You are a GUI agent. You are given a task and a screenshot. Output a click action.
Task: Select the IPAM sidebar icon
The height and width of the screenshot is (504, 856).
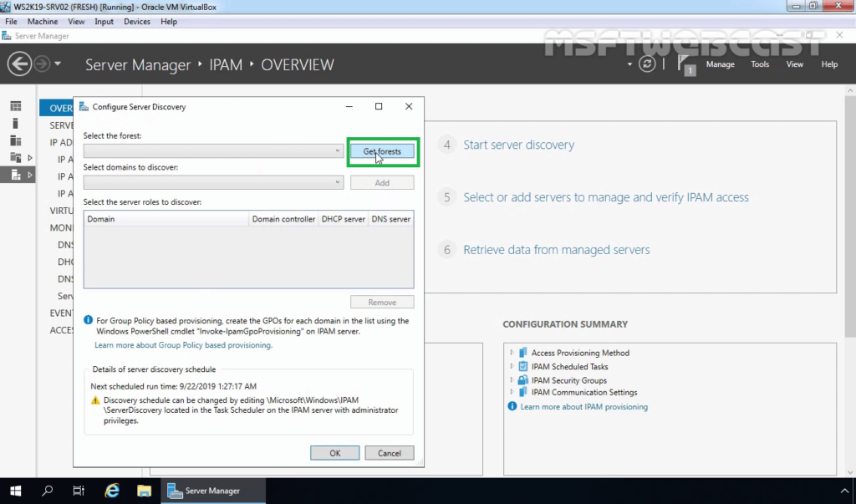16,176
